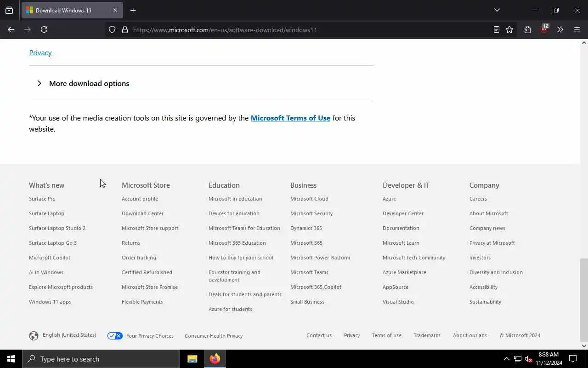This screenshot has width=588, height=368.
Task: Open the clock and date flyout
Action: click(x=548, y=359)
